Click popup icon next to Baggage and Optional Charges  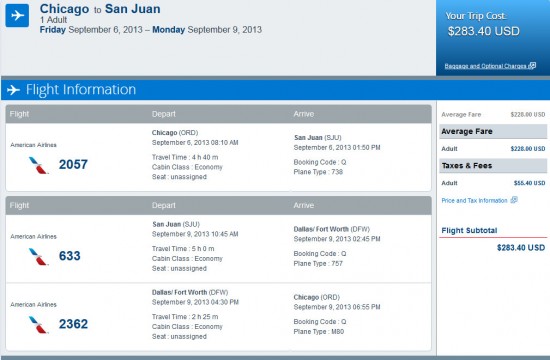[532, 66]
